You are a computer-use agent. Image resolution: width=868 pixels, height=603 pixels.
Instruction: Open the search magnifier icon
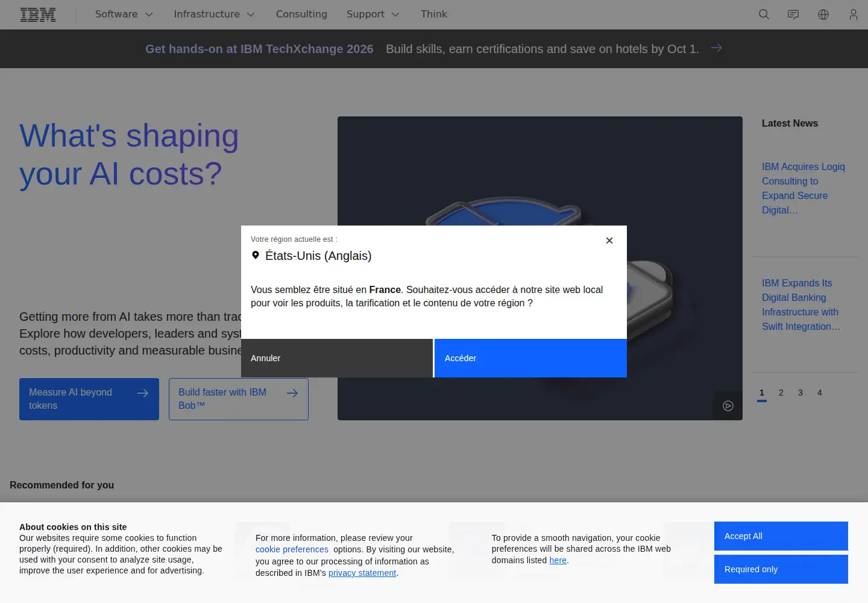coord(764,14)
